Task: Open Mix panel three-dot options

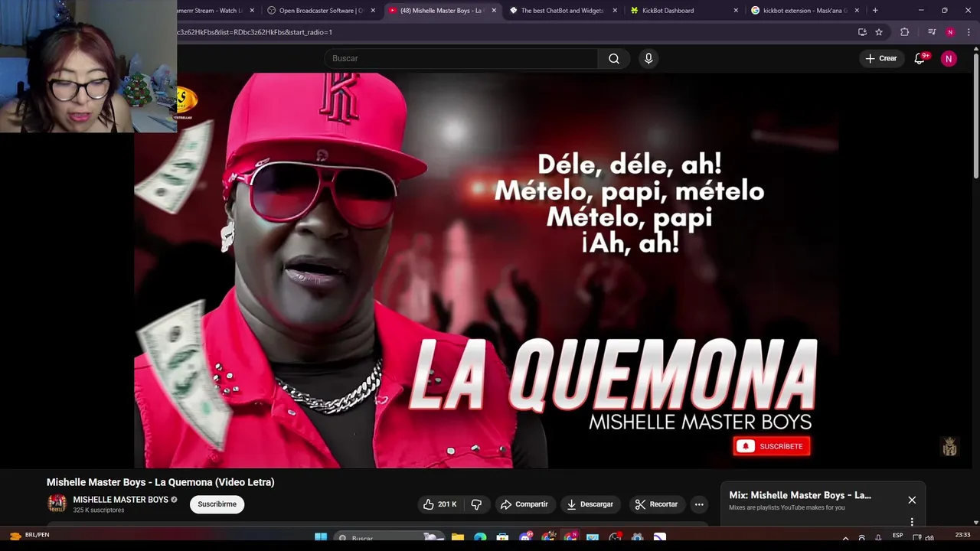Action: tap(912, 522)
